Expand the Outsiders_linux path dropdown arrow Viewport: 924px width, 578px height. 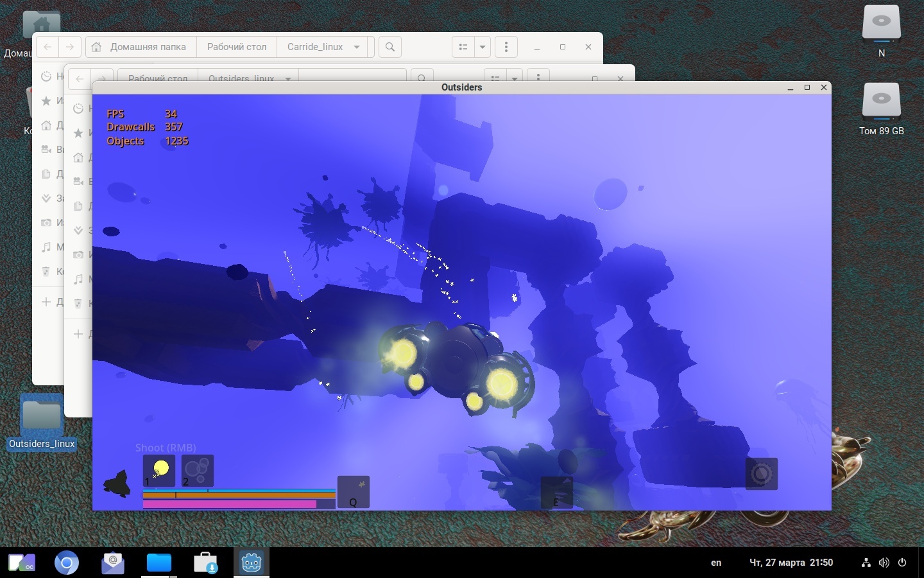tap(288, 78)
